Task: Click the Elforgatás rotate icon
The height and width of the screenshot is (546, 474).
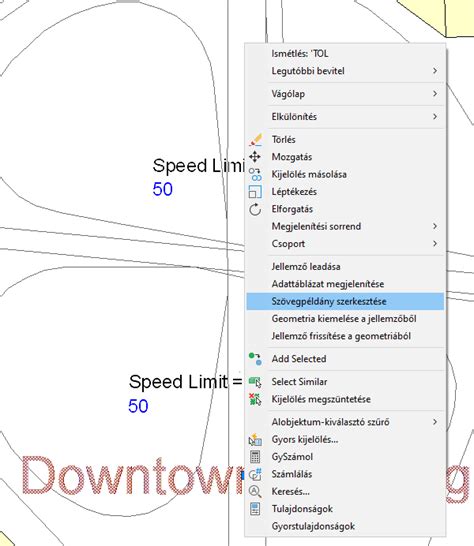Action: (255, 209)
